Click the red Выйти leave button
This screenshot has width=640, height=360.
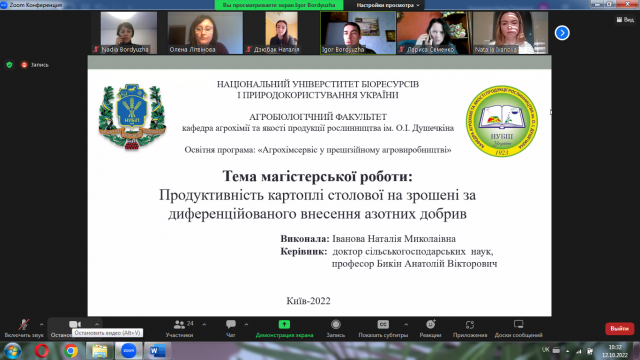click(x=619, y=329)
